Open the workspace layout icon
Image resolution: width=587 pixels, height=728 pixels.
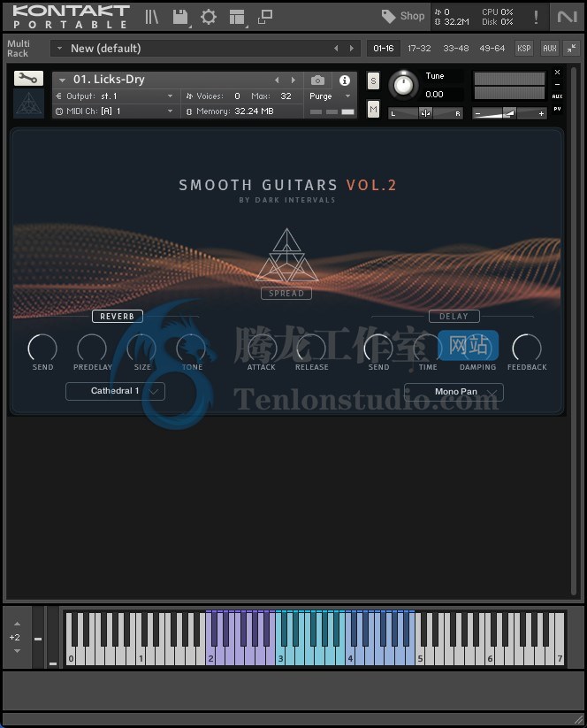[x=237, y=17]
